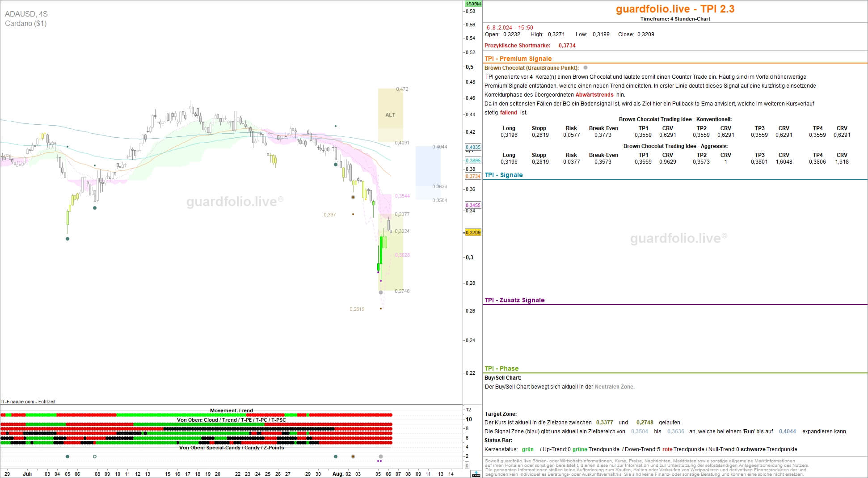Click the pink 0,3028 chart label
The image size is (868, 478).
pos(402,255)
